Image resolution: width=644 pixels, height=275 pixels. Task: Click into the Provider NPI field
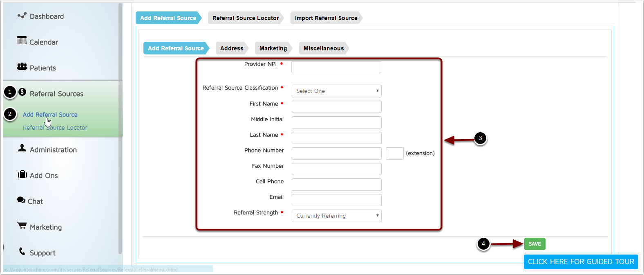pyautogui.click(x=336, y=67)
